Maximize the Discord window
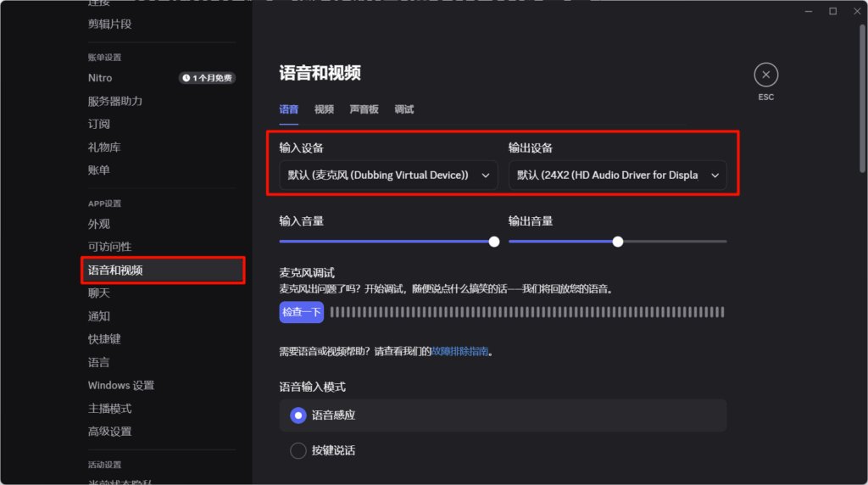The image size is (868, 485). coord(832,11)
